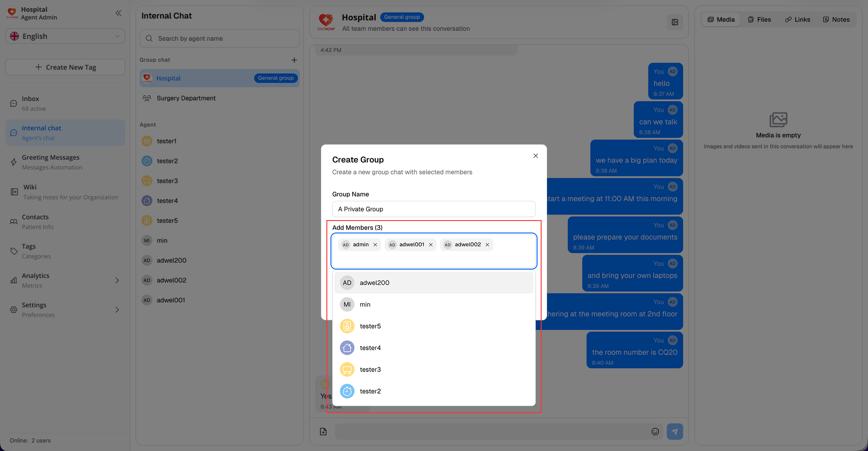
Task: Expand the Settings submenu arrow
Action: click(117, 310)
